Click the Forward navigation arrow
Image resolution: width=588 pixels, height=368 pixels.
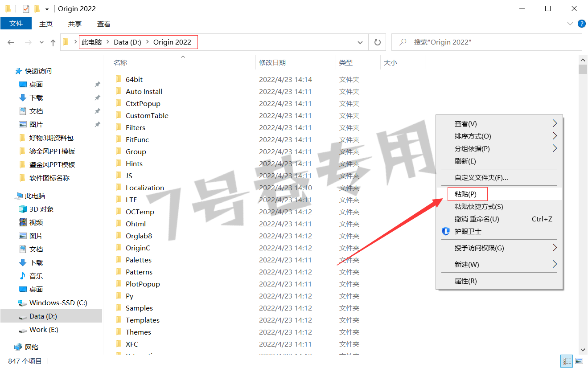28,42
